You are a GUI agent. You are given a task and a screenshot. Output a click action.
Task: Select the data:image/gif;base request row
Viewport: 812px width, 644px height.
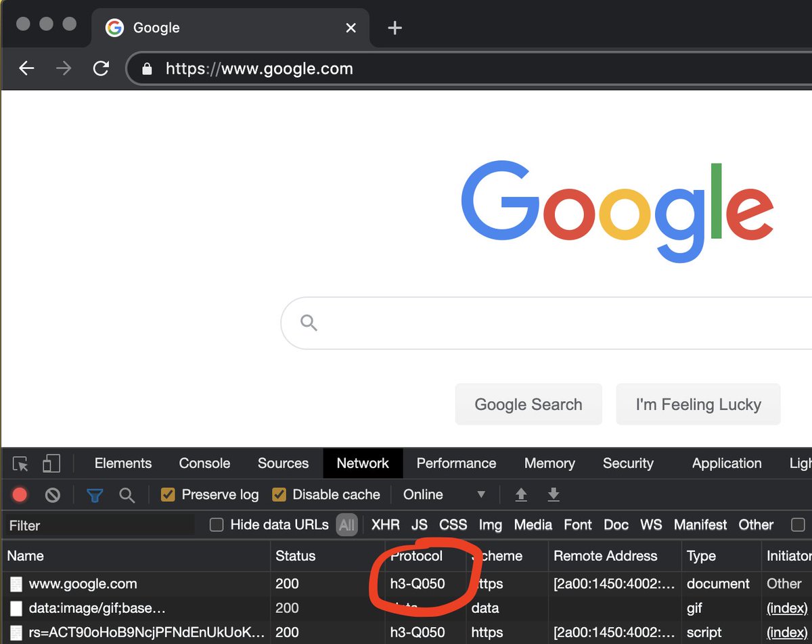pyautogui.click(x=406, y=607)
